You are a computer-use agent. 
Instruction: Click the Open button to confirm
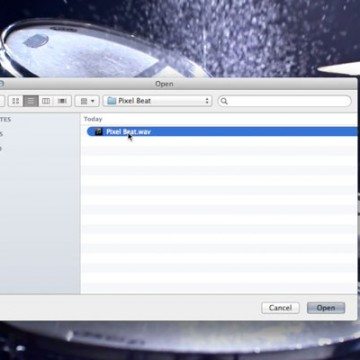pyautogui.click(x=326, y=308)
